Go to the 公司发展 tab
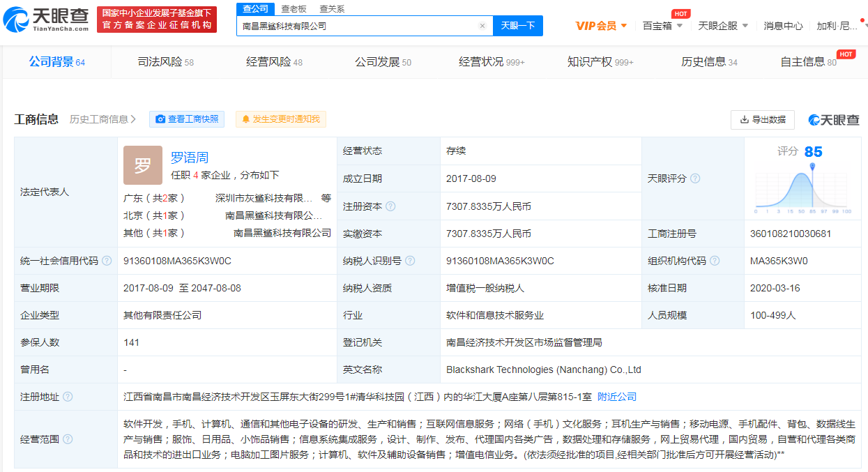Screen dimensions: 868x472 [x=383, y=62]
